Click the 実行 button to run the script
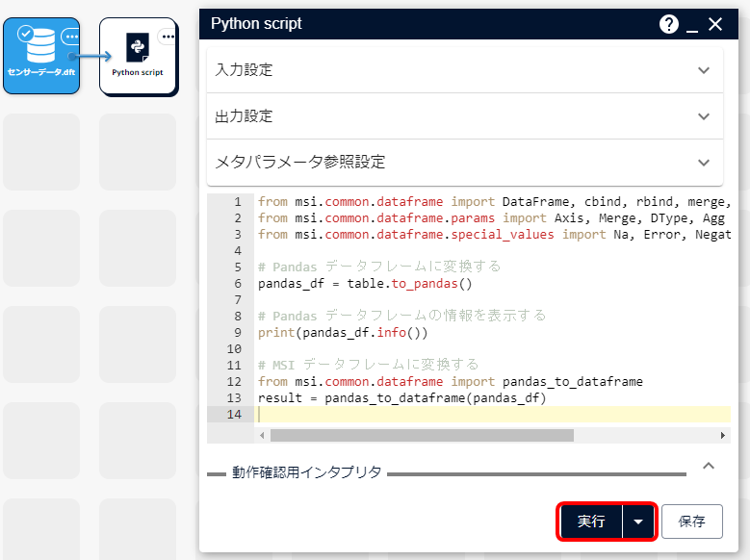This screenshot has height=560, width=750. (x=591, y=522)
